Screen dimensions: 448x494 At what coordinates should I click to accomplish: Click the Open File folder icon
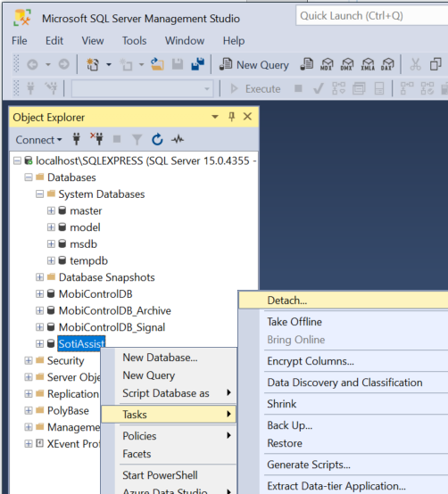click(157, 64)
